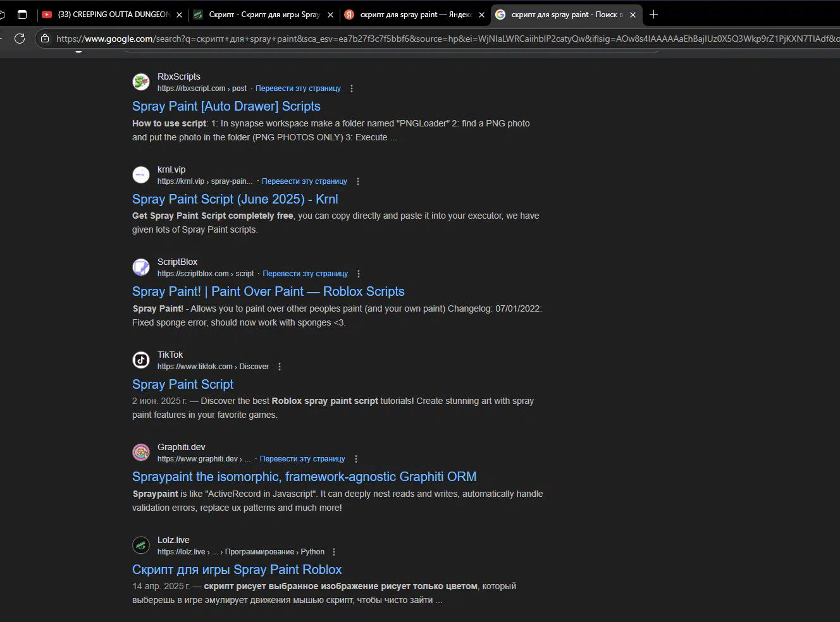The width and height of the screenshot is (840, 622).
Task: Close the Lolz Скрипт для игры Spray tab
Action: (330, 15)
